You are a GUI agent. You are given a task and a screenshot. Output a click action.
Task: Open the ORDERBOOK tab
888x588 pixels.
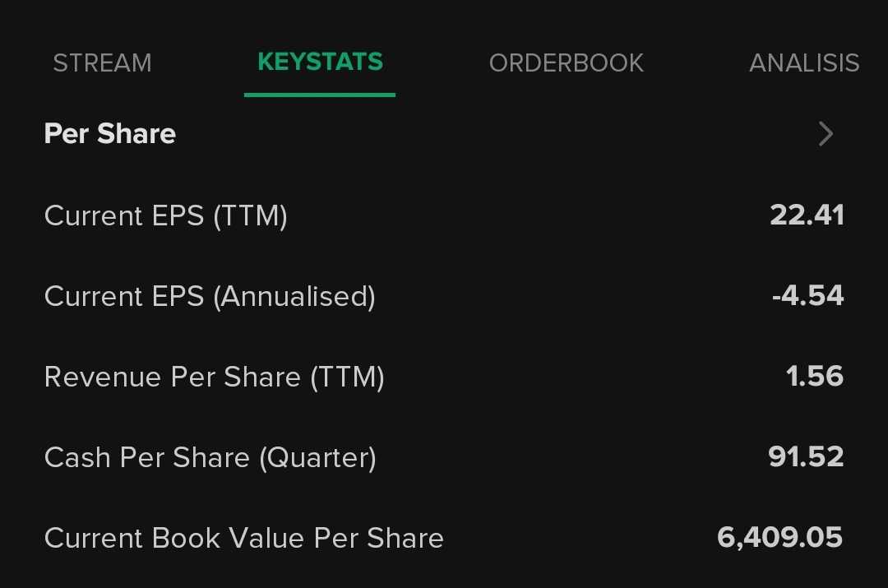pyautogui.click(x=566, y=63)
